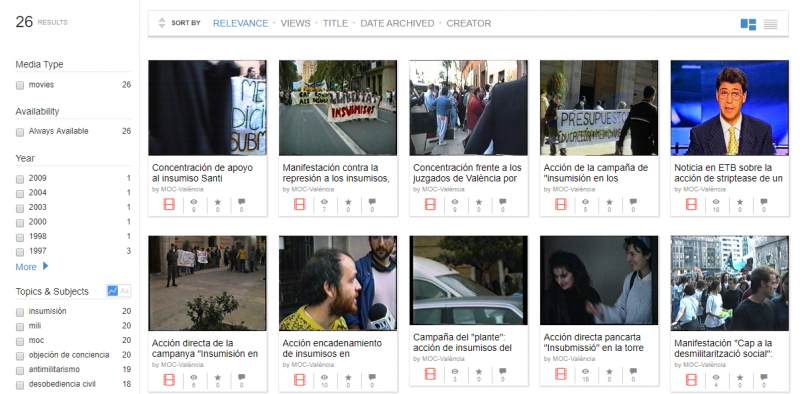Click film icon on Acción de la campaña card
The image size is (800, 394).
tap(561, 204)
